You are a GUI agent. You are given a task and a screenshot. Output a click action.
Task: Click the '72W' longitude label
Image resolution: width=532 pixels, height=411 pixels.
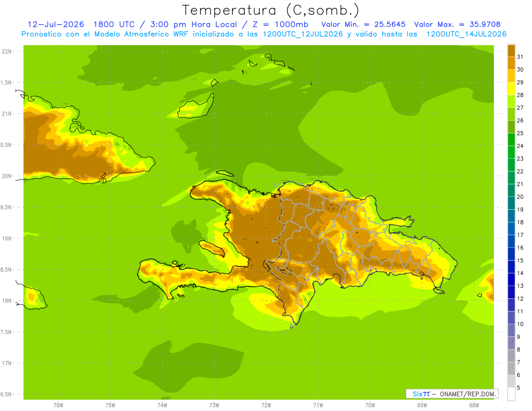coord(266,405)
